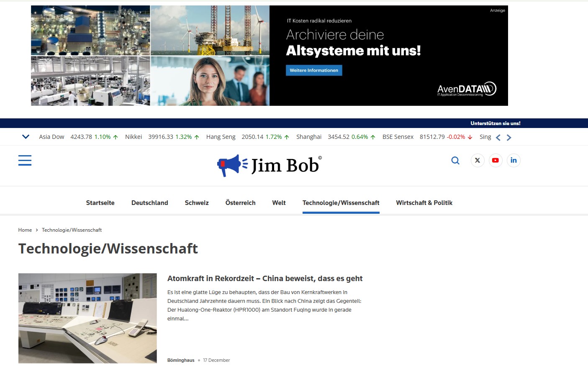Open the LinkedIn page icon
Viewport: 588px width, 366px height.
pos(514,161)
